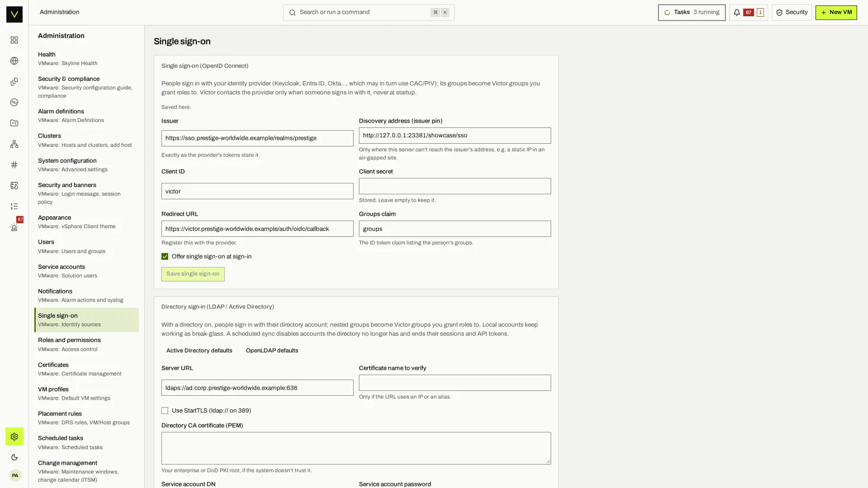
Task: Enable Use StartTLS checkbox
Action: coord(164,410)
